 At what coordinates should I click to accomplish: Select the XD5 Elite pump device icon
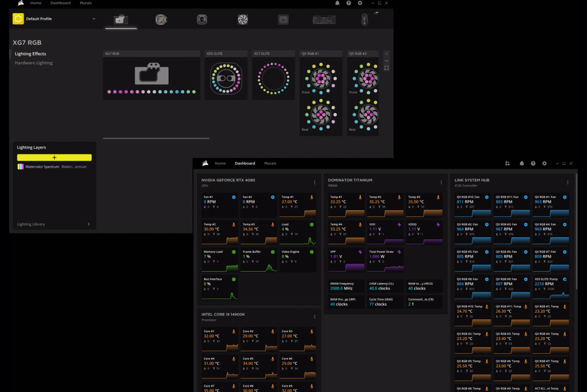202,20
